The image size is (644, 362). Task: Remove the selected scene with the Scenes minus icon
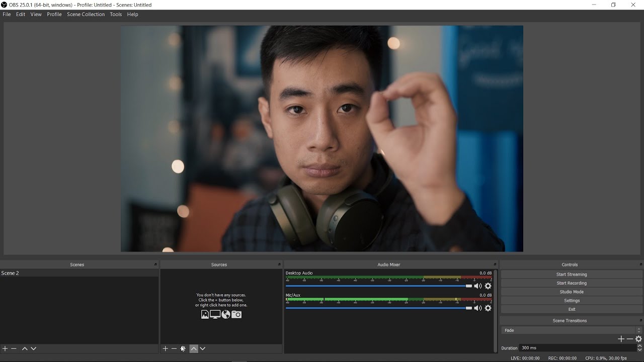[14, 348]
